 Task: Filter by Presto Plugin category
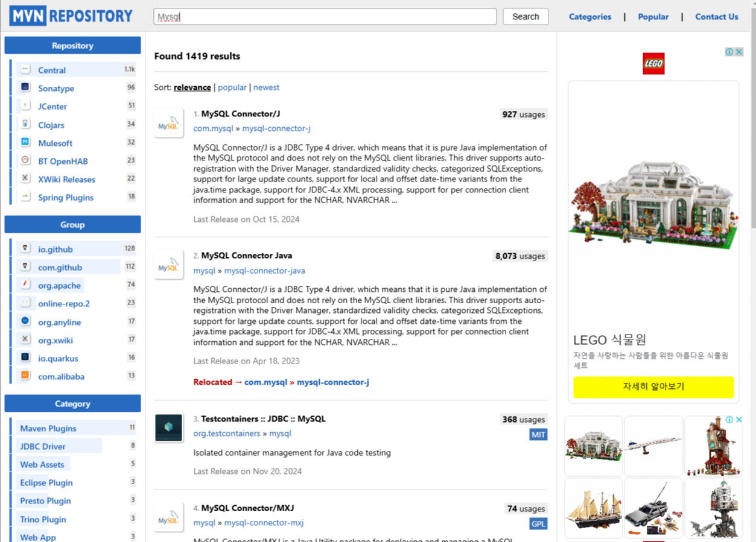click(45, 500)
